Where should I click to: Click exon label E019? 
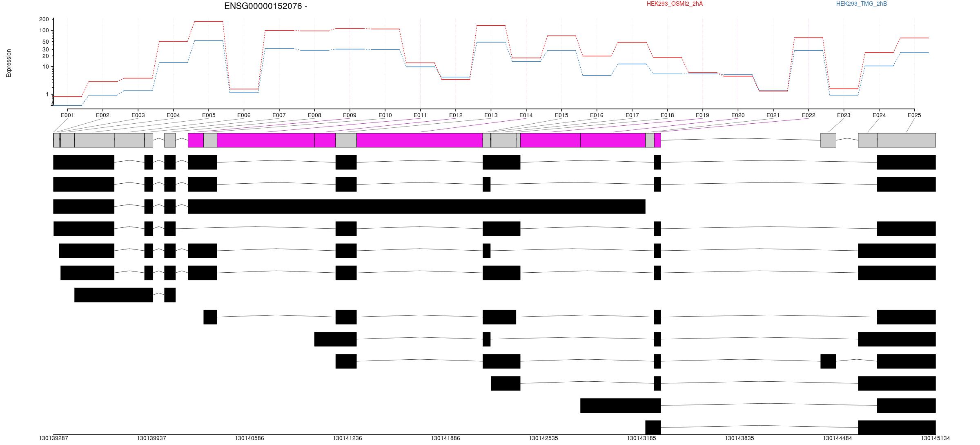[702, 115]
